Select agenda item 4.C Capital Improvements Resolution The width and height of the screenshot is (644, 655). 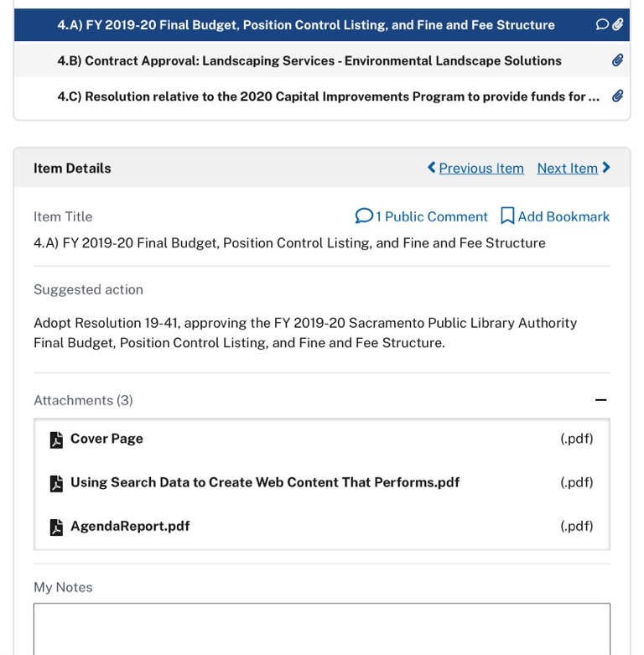[x=322, y=96]
